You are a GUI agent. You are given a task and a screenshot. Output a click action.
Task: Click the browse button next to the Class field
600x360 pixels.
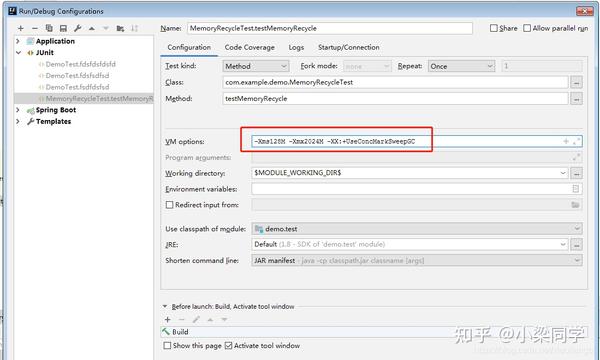[x=576, y=82]
